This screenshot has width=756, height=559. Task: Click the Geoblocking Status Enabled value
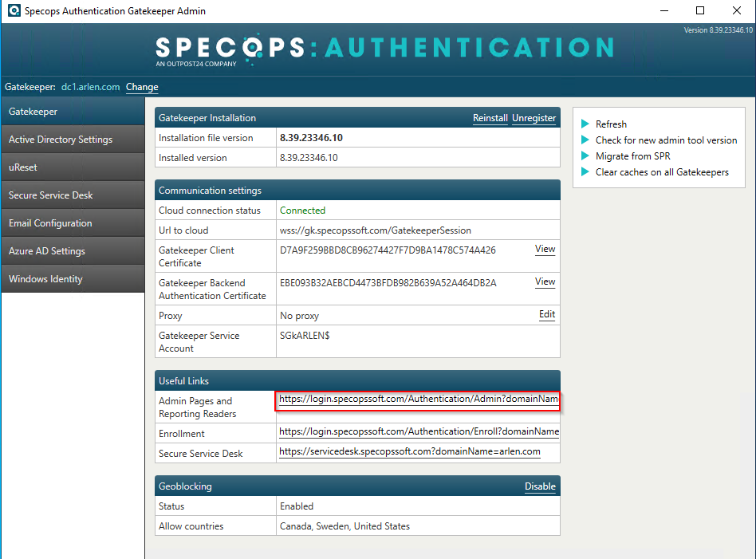(x=297, y=506)
